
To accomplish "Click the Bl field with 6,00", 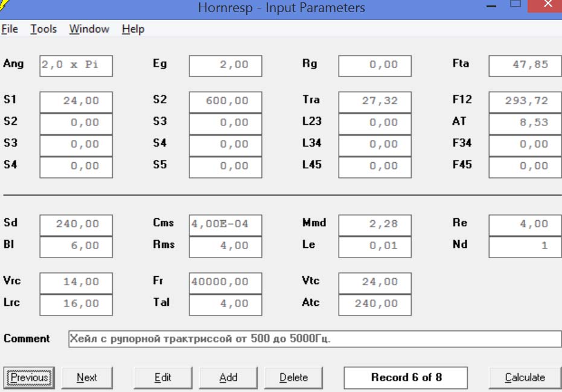I will [x=76, y=247].
